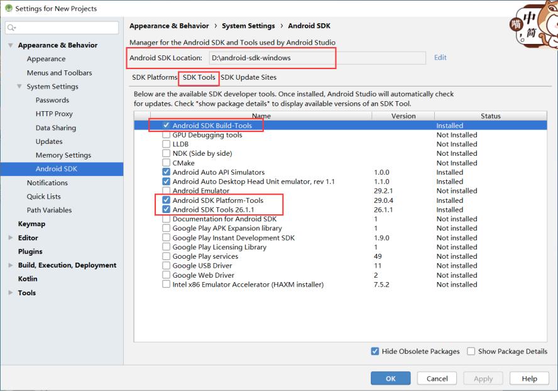Check Documentation for Android SDK
This screenshot has height=392, width=558.
[166, 219]
